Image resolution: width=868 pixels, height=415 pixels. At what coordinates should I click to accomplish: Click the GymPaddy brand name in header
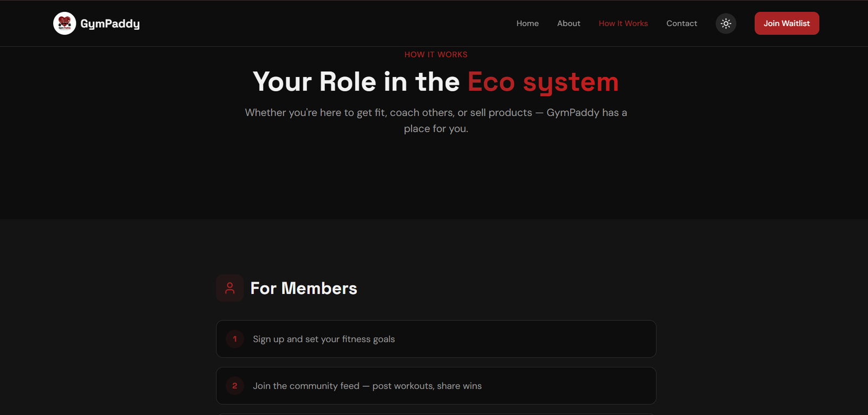(110, 24)
